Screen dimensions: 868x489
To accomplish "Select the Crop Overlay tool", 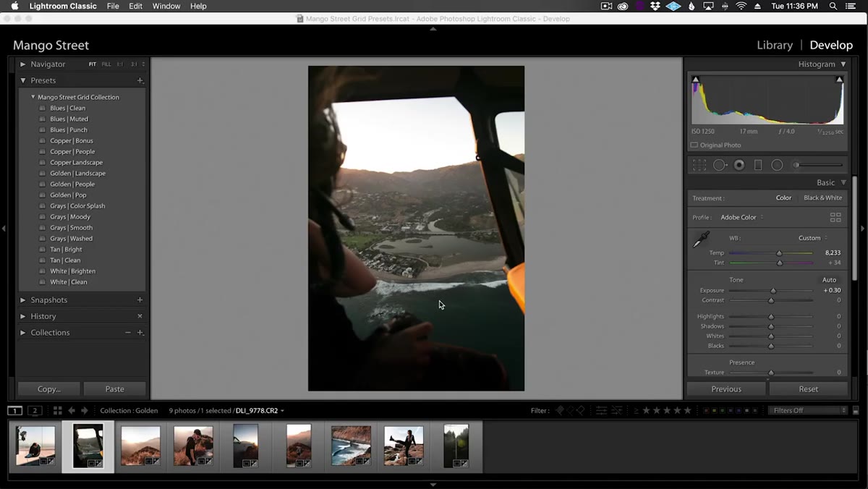I will pyautogui.click(x=699, y=165).
